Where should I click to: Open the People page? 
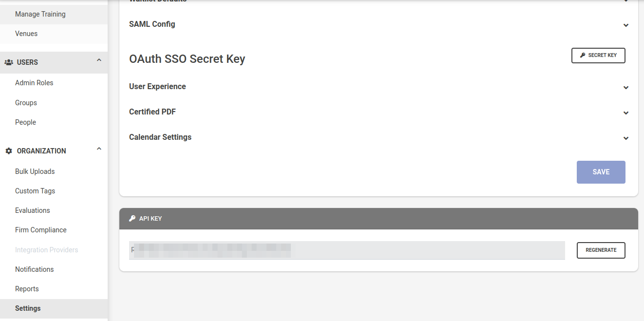pyautogui.click(x=25, y=122)
